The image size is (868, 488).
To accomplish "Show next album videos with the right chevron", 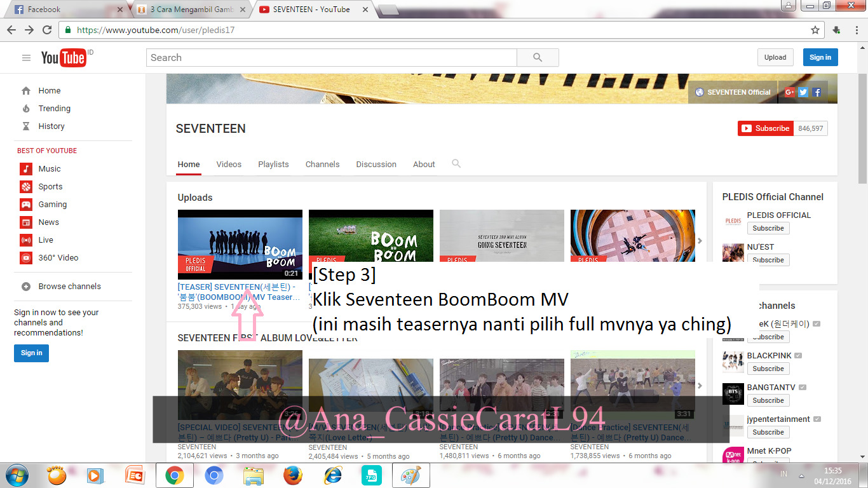I will [x=700, y=386].
